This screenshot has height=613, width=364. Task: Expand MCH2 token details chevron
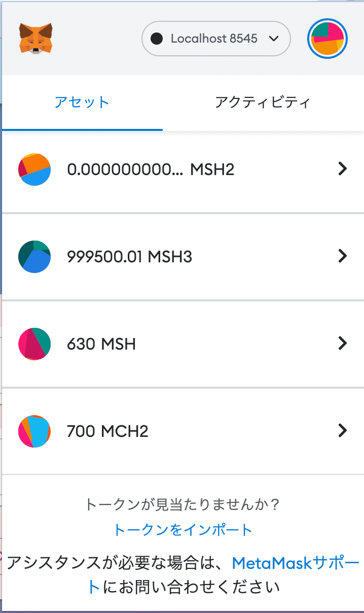[343, 431]
